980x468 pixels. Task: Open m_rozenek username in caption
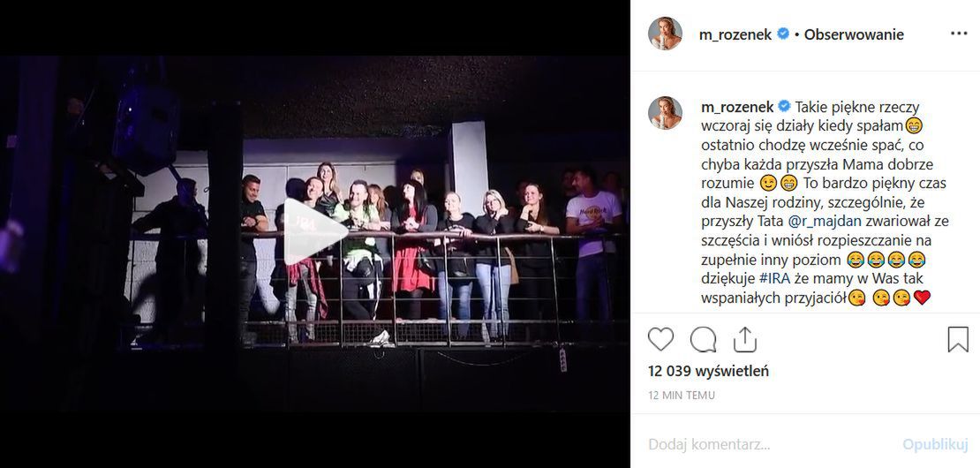click(x=737, y=108)
